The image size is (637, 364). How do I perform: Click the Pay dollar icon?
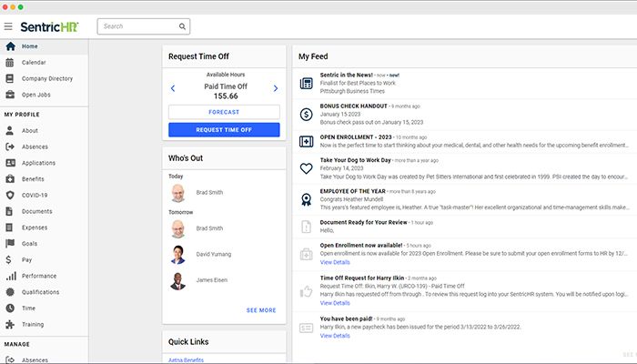pos(11,259)
